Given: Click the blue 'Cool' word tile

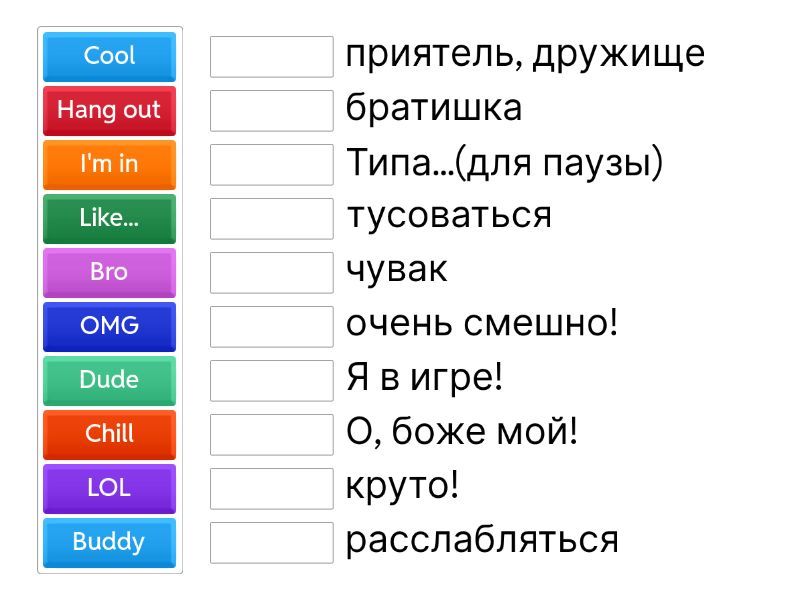Looking at the screenshot, I should pyautogui.click(x=109, y=56).
